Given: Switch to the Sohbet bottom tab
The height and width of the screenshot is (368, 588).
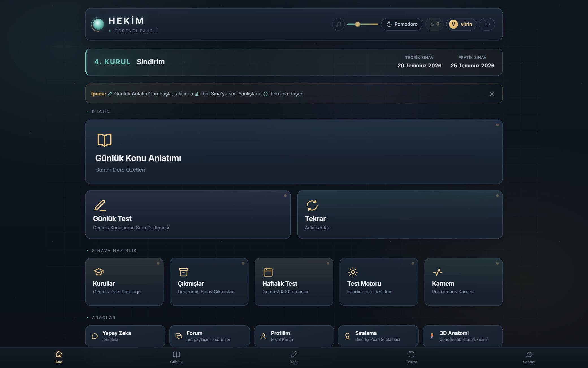Looking at the screenshot, I should click(x=529, y=358).
